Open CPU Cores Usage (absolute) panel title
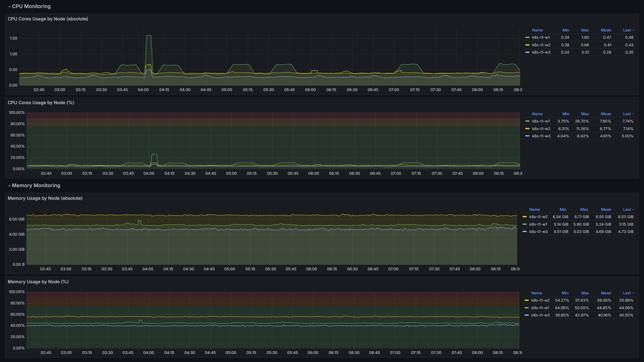The width and height of the screenshot is (644, 362). [48, 19]
